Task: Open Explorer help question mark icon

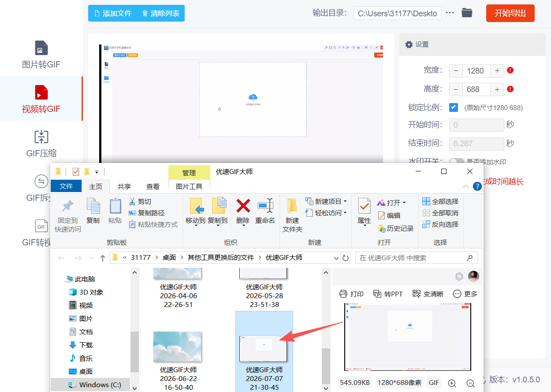Action: [477, 186]
